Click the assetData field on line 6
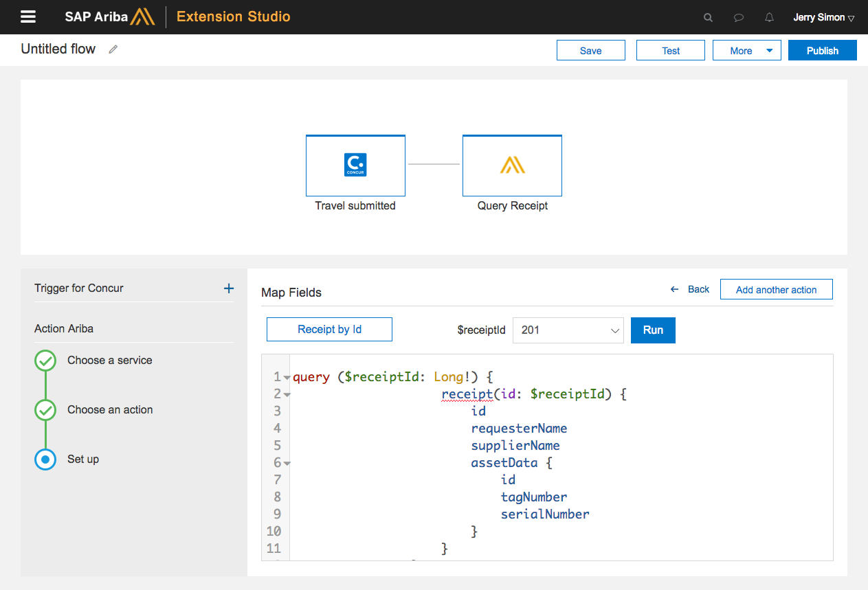The width and height of the screenshot is (868, 590). click(x=504, y=462)
